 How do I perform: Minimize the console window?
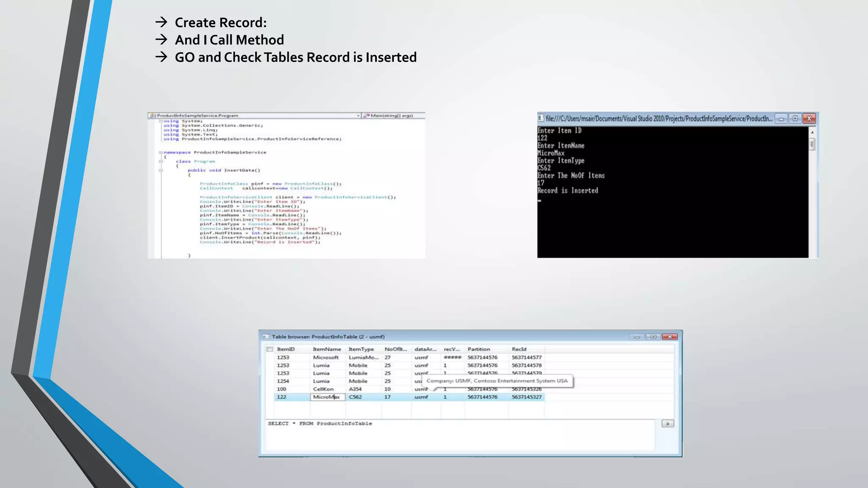click(781, 119)
